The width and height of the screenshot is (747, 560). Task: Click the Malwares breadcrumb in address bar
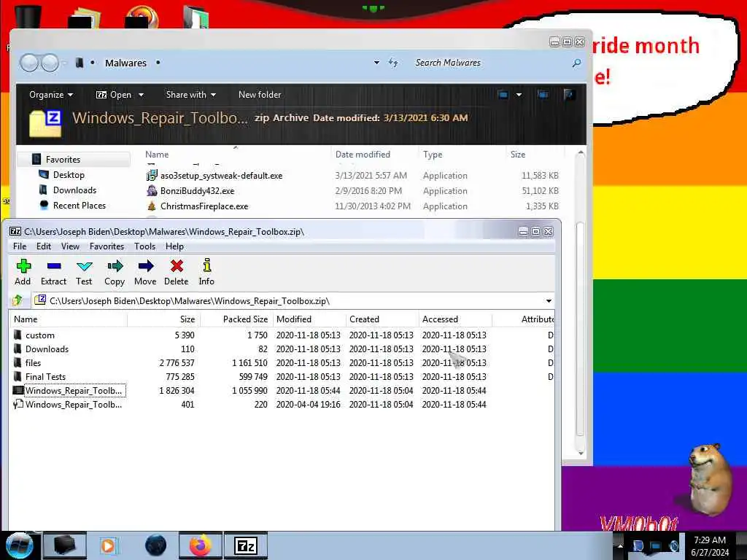(125, 63)
